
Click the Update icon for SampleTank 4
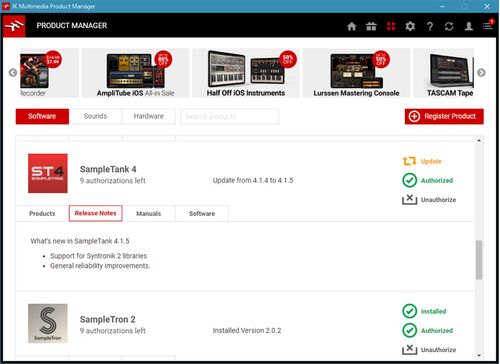(x=409, y=161)
